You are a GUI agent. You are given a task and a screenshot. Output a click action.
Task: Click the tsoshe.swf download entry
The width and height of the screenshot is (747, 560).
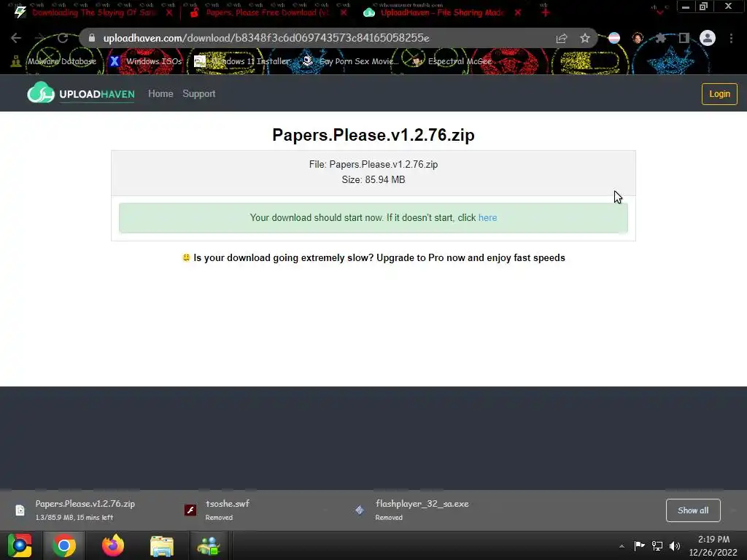tap(228, 510)
